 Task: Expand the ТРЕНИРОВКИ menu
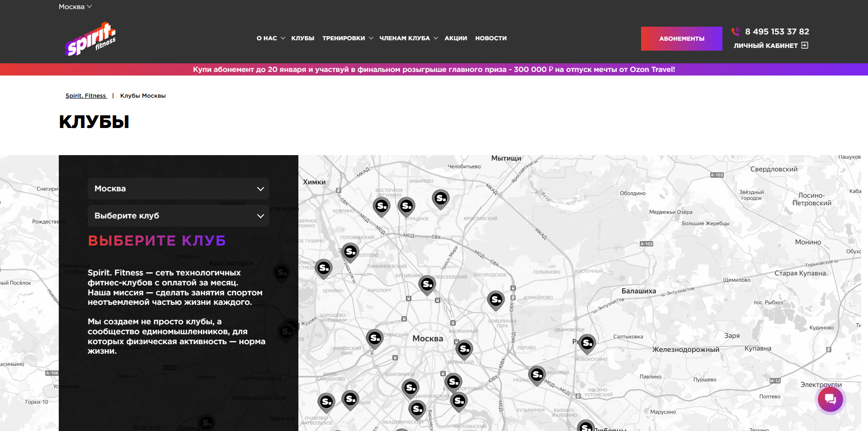(x=347, y=38)
